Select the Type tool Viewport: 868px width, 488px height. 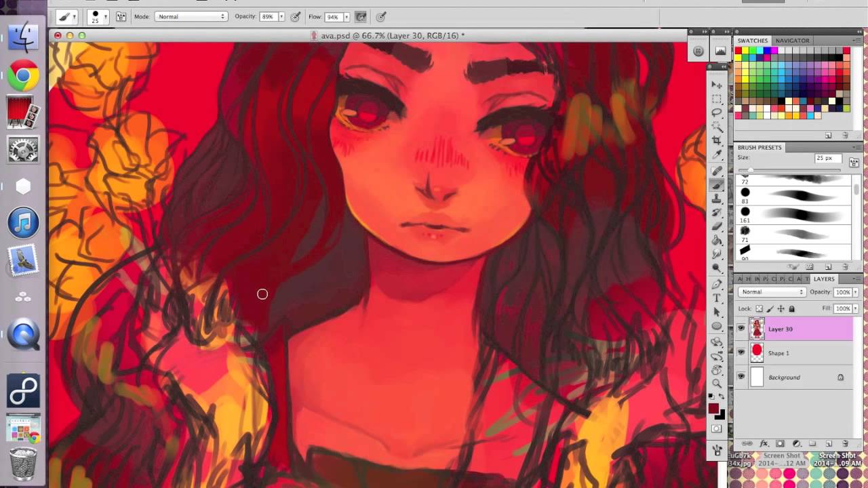tap(717, 298)
